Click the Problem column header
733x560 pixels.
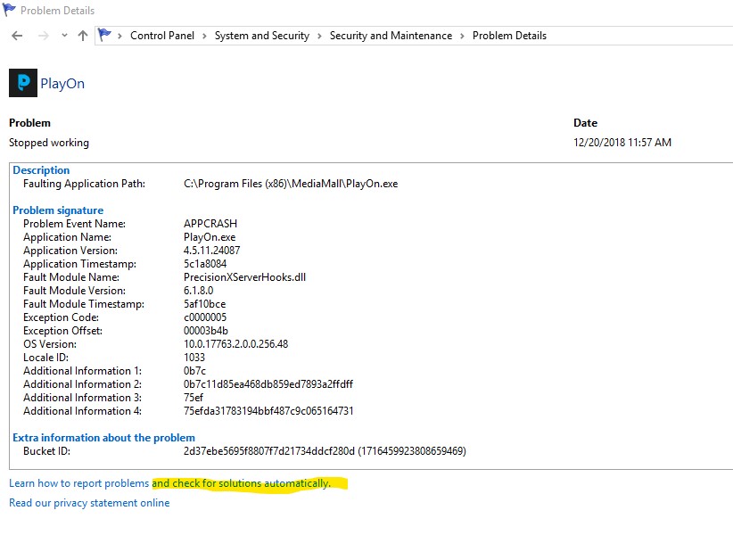29,123
